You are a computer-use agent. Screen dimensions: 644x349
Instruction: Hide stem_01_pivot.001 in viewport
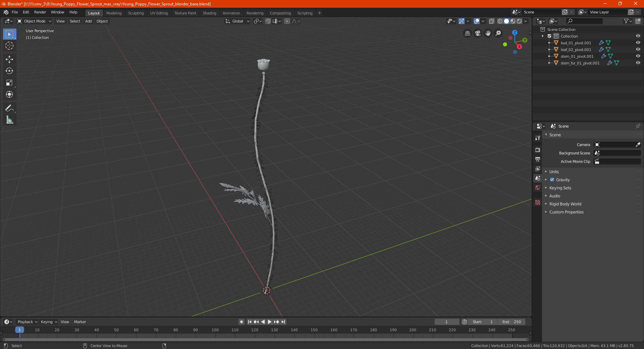[x=638, y=56]
